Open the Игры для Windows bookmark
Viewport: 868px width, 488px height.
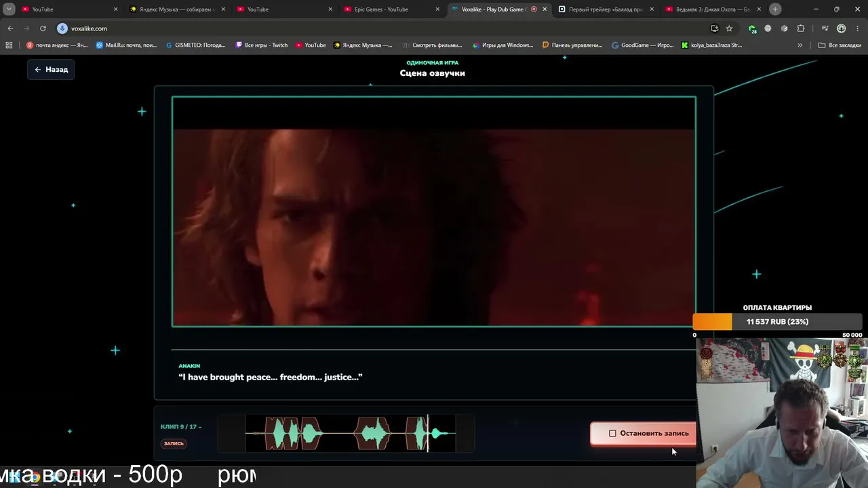[x=502, y=45]
